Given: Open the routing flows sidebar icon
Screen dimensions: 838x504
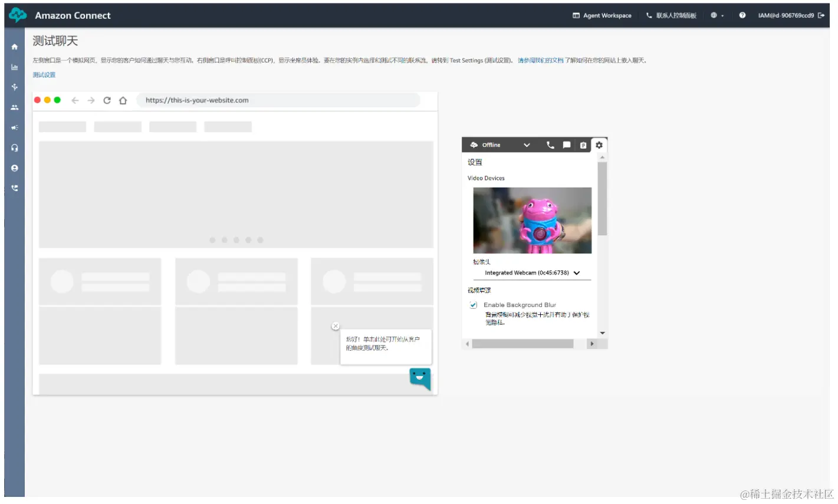Looking at the screenshot, I should coord(15,87).
